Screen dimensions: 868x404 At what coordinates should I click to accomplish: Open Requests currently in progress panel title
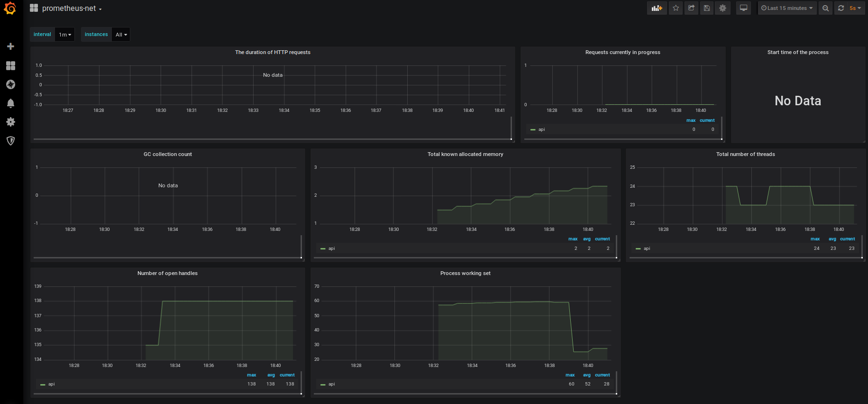(622, 52)
